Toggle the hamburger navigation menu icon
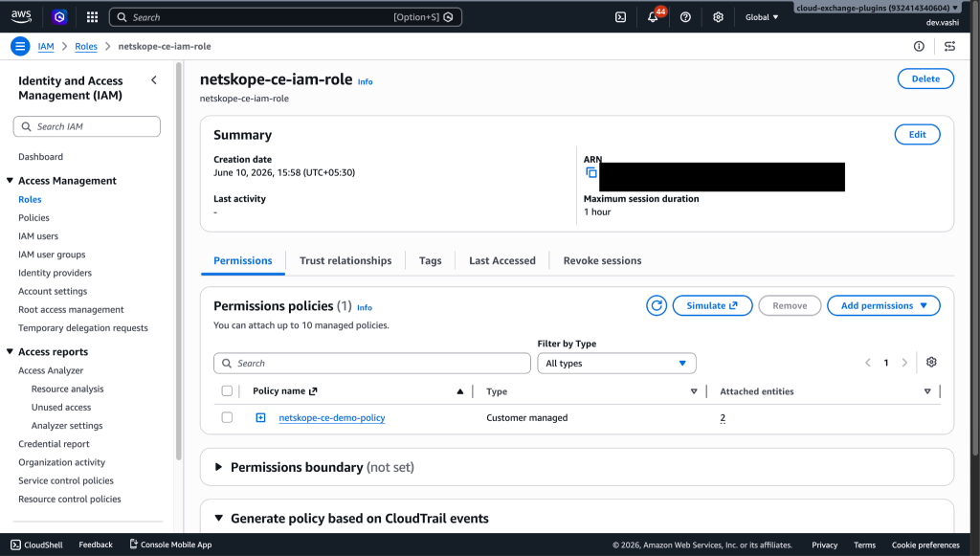The width and height of the screenshot is (980, 556). tap(20, 46)
